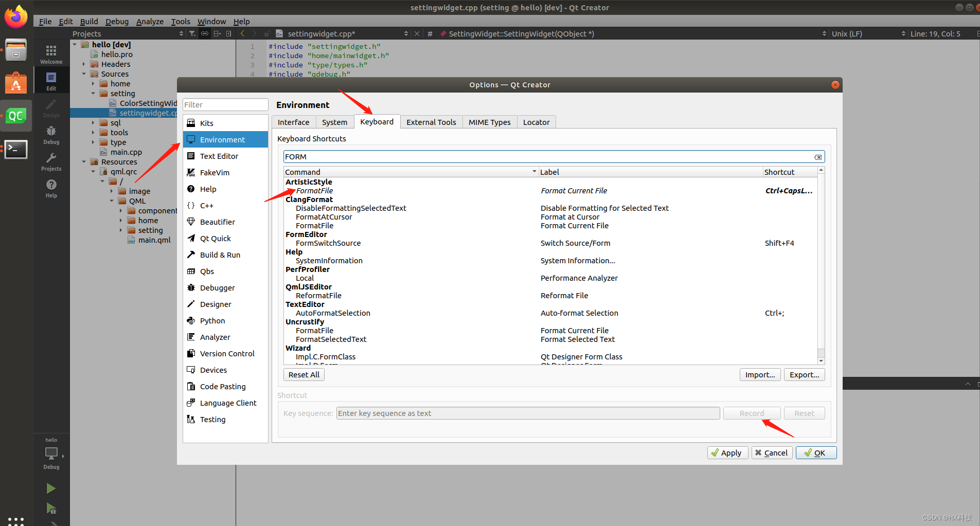Select the AutoFormatSelection command row
The width and height of the screenshot is (980, 526).
[x=550, y=313]
